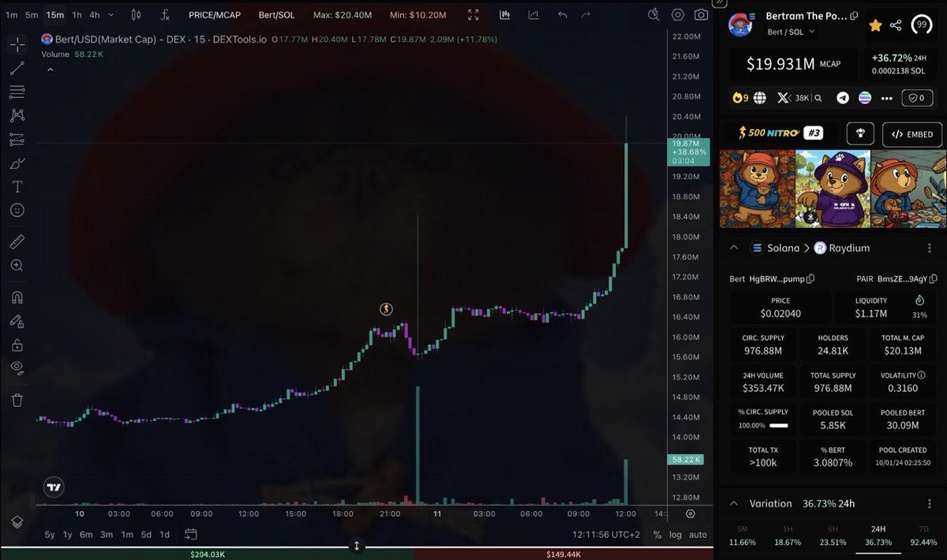The height and width of the screenshot is (560, 947).
Task: Select the 1h timeframe
Action: click(x=77, y=14)
